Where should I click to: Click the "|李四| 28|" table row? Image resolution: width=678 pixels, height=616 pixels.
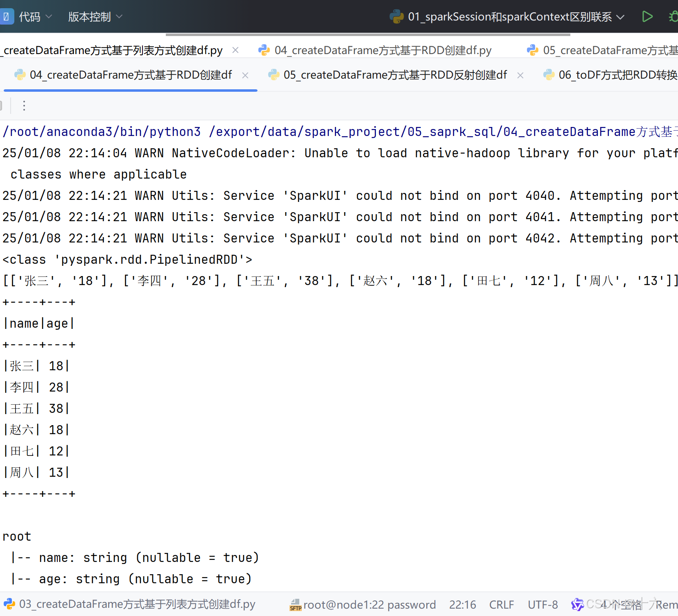pos(36,387)
